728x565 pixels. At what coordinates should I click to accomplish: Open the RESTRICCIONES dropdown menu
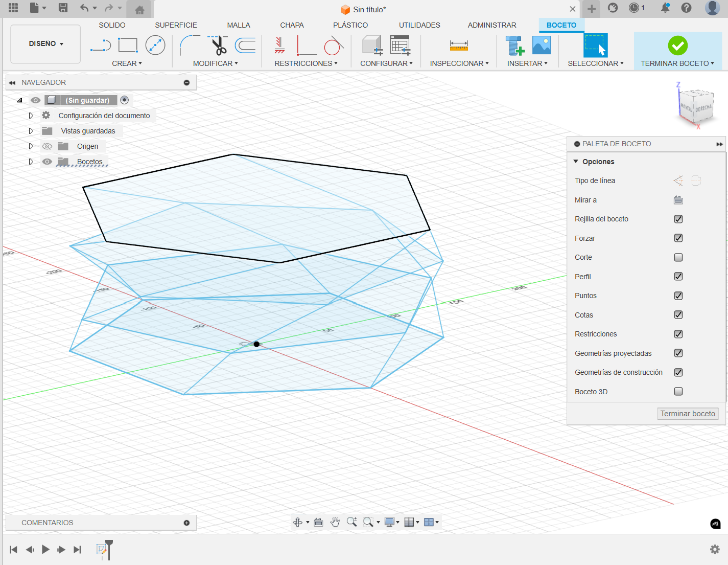(x=306, y=63)
